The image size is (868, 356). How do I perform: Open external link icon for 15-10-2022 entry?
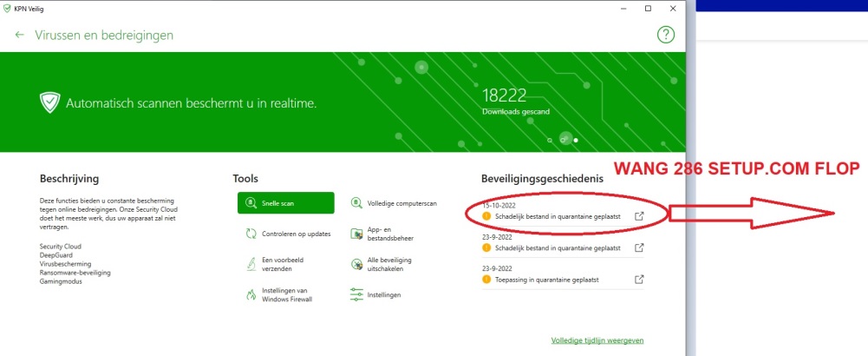(x=639, y=216)
